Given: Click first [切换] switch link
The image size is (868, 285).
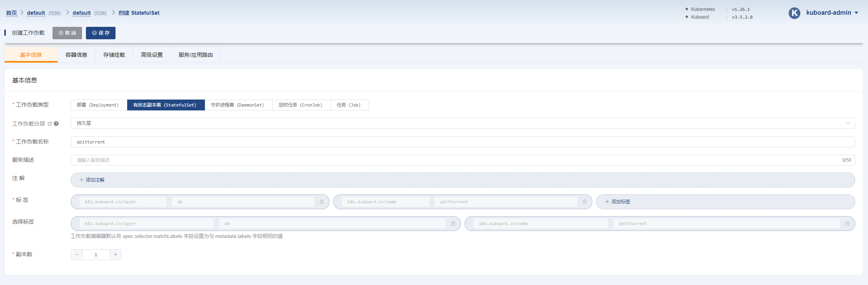Looking at the screenshot, I should (x=55, y=13).
